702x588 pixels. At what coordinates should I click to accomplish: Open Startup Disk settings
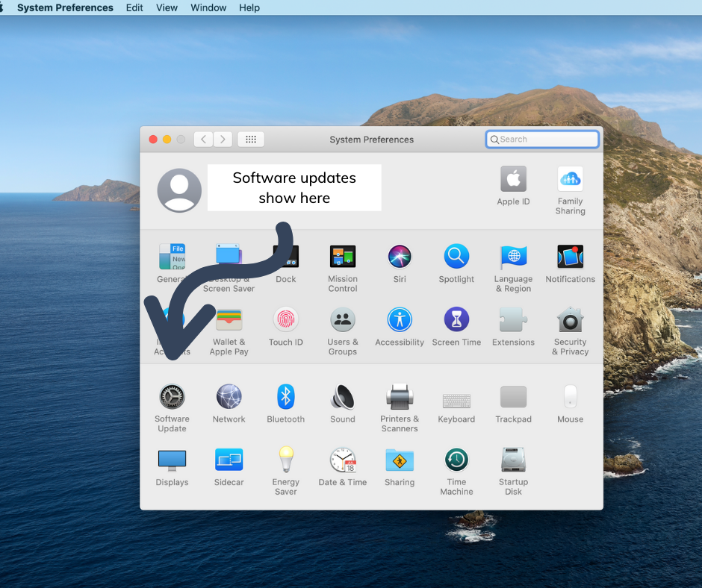513,460
